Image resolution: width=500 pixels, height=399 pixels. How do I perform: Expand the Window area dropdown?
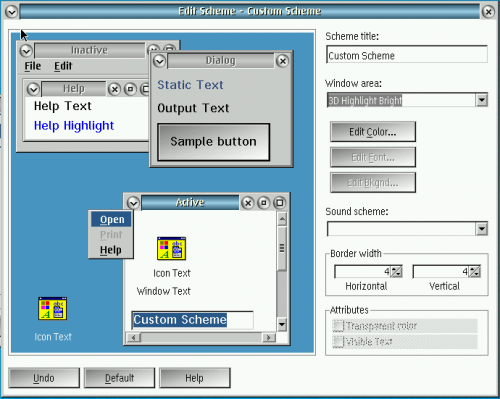[x=482, y=100]
